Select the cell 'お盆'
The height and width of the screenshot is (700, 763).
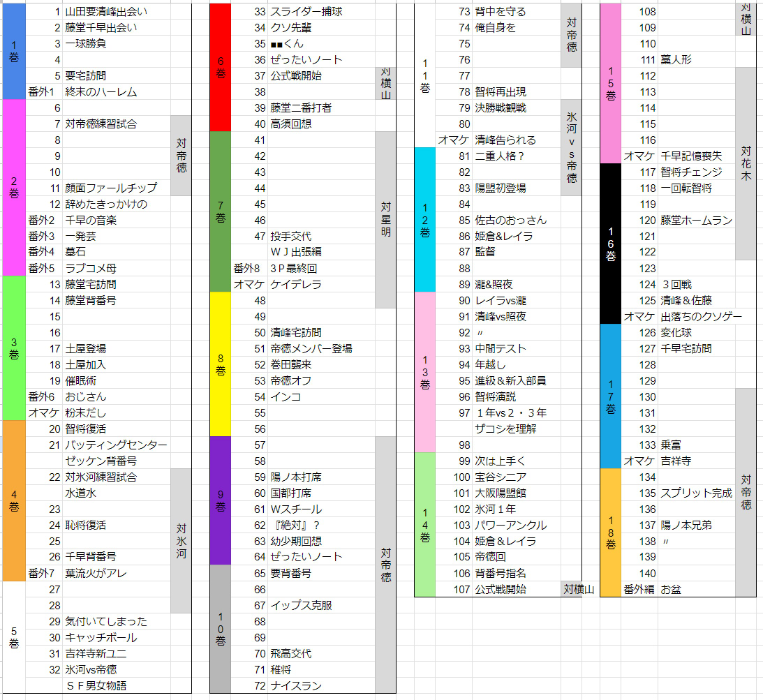pyautogui.click(x=697, y=590)
